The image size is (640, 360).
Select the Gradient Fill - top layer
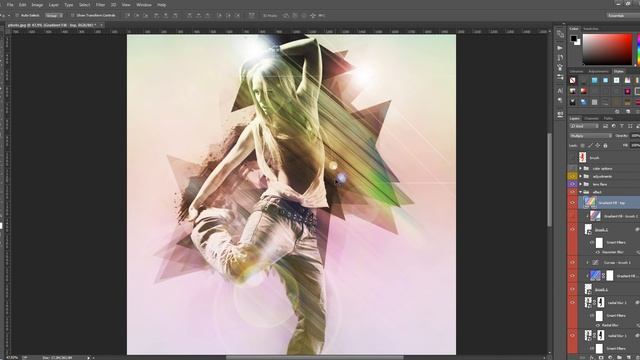[609, 202]
